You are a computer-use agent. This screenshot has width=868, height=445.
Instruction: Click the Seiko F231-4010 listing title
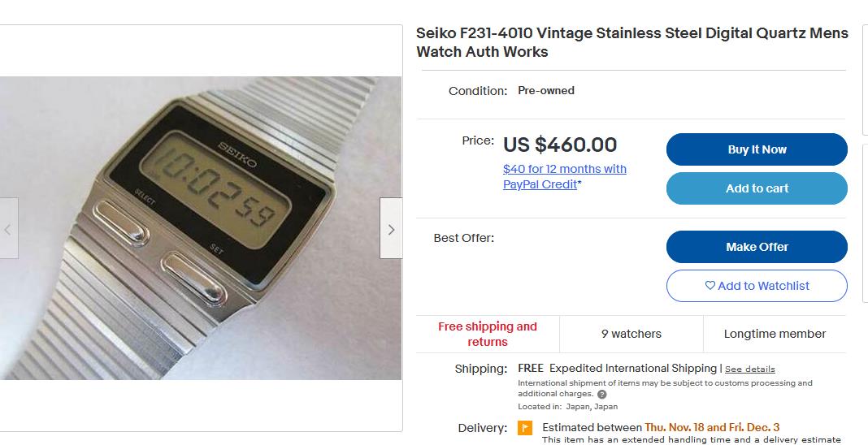pyautogui.click(x=631, y=42)
